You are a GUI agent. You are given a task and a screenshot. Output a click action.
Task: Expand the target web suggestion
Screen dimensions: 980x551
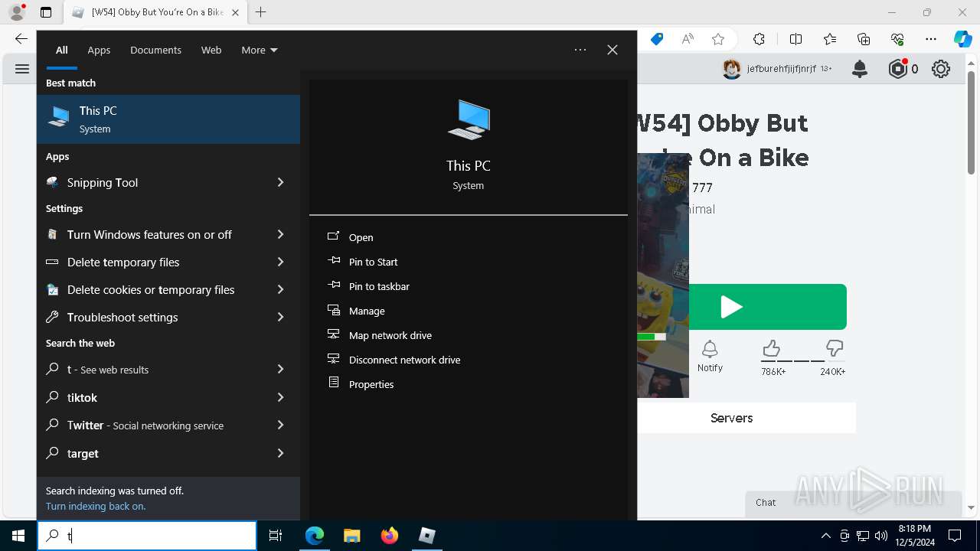coord(280,453)
